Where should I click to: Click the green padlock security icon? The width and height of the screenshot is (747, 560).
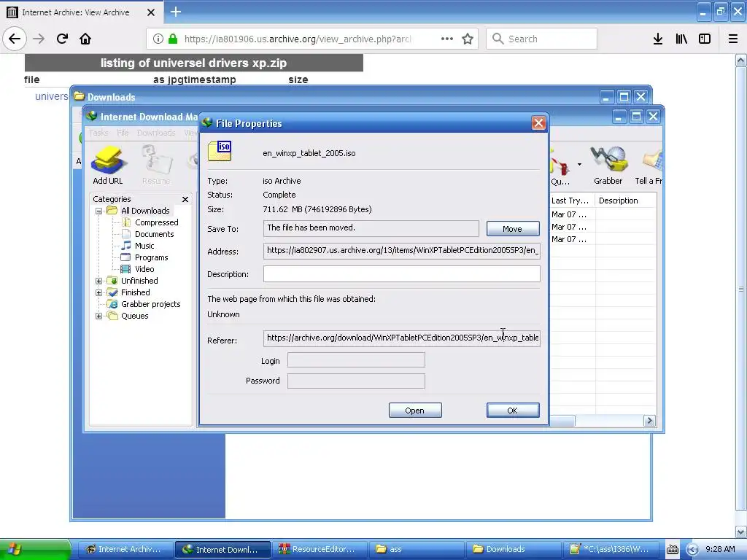tap(173, 39)
